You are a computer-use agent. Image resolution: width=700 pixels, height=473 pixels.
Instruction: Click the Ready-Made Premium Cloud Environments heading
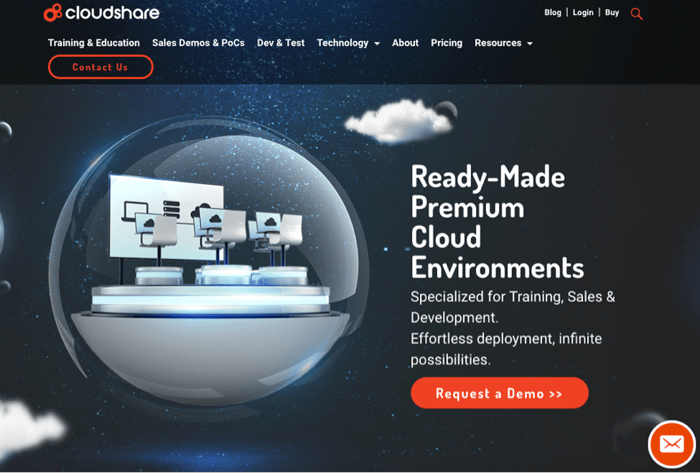click(x=497, y=222)
